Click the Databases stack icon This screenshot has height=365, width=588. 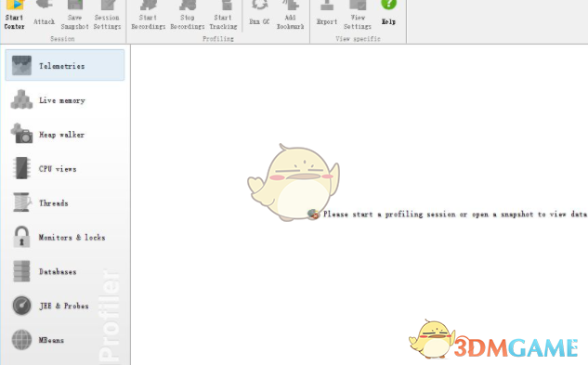pos(21,271)
